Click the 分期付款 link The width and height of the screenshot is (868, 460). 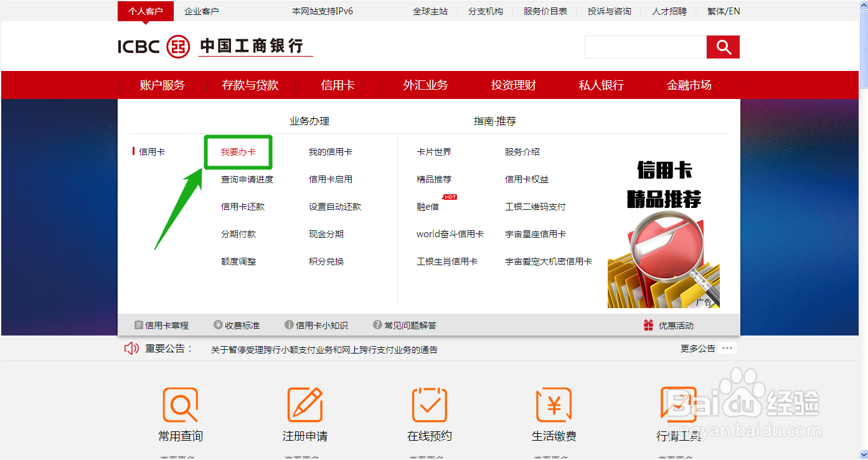[238, 234]
